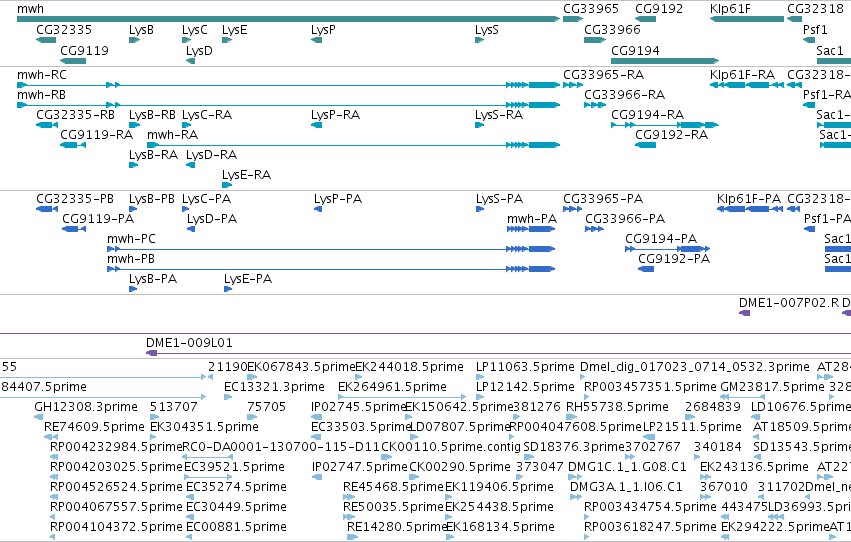851x542 pixels.
Task: Open the CG9119 gene label
Action: [84, 50]
